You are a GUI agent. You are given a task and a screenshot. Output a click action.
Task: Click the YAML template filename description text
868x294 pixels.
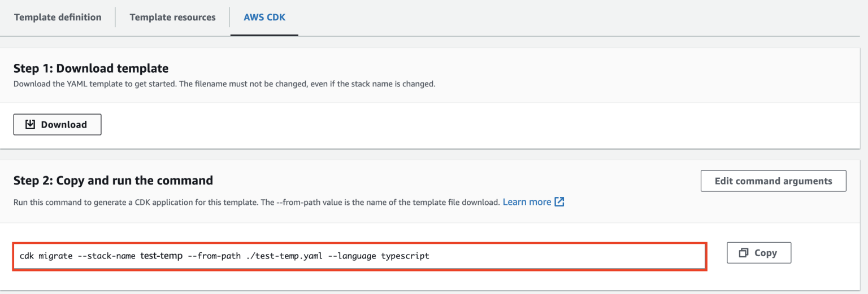224,84
